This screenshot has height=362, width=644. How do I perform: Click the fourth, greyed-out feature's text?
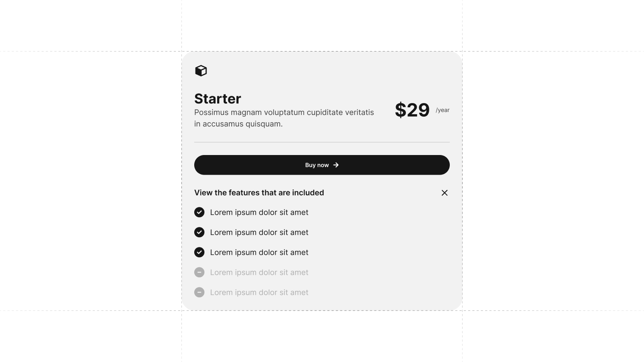coord(259,273)
